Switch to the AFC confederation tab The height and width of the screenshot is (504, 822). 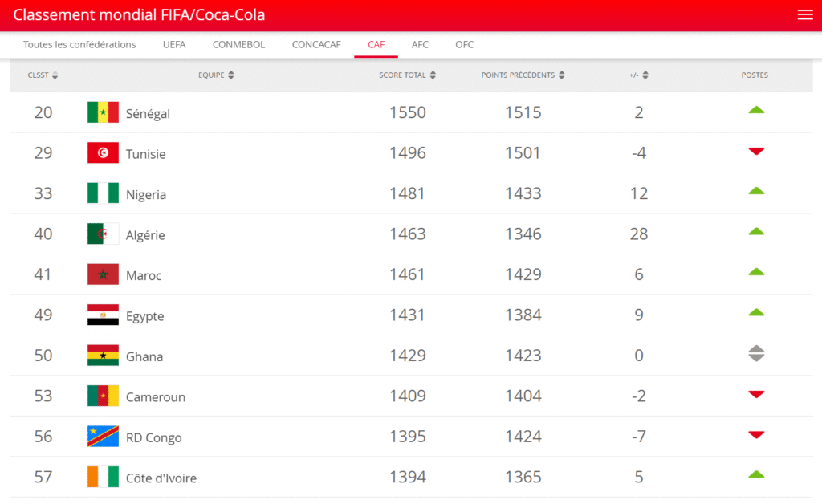420,44
